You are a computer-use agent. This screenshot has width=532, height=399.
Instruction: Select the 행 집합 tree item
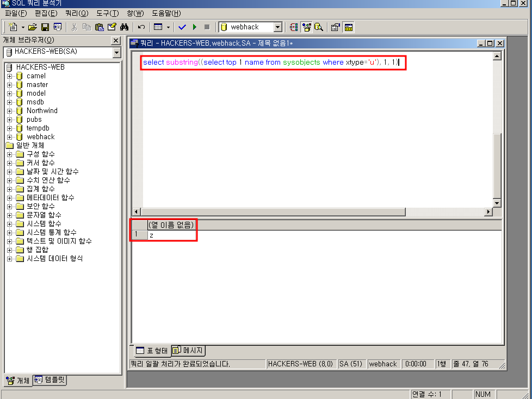38,250
